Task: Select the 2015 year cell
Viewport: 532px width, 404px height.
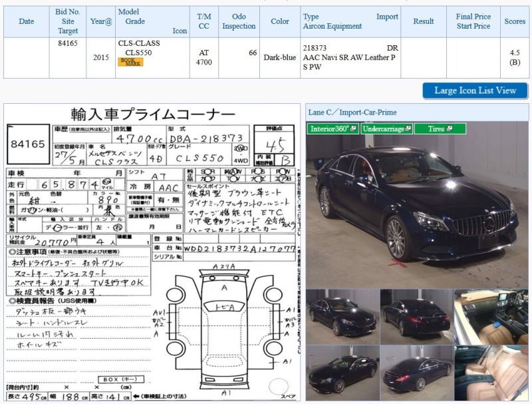Action: coord(101,58)
